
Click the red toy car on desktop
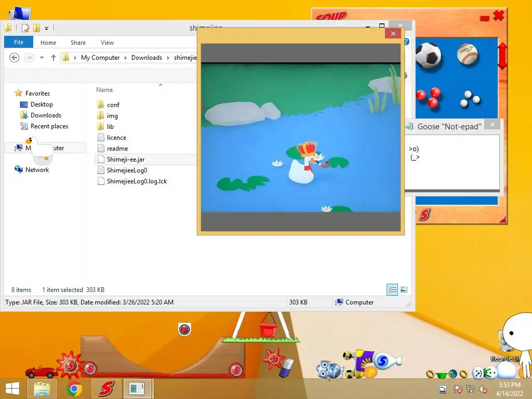click(x=42, y=372)
